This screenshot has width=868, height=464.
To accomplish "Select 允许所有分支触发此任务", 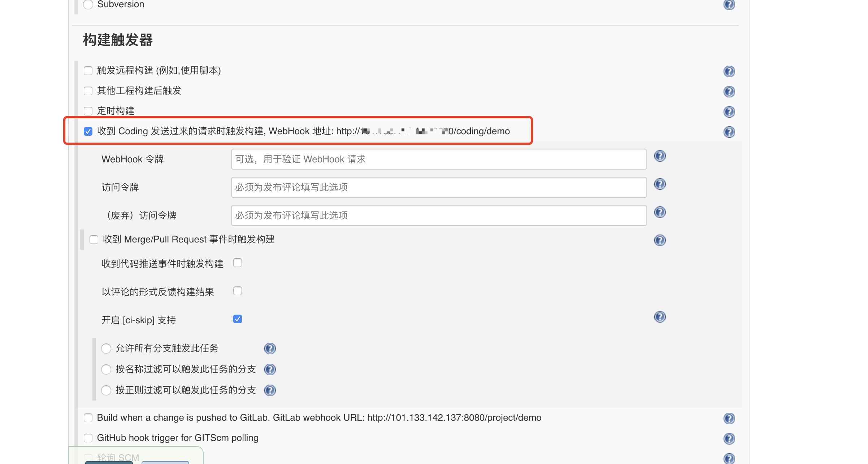I will 106,349.
